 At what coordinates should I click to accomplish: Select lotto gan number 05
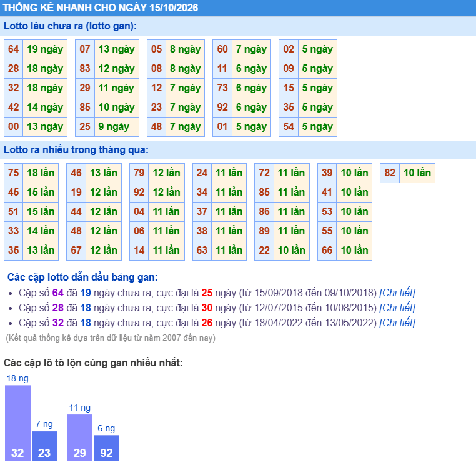(x=156, y=49)
